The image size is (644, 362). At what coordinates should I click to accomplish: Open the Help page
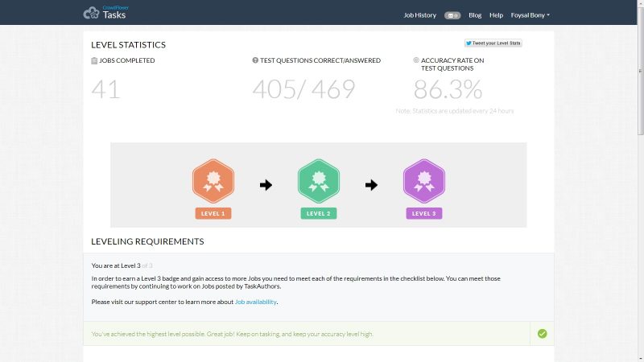(x=496, y=15)
